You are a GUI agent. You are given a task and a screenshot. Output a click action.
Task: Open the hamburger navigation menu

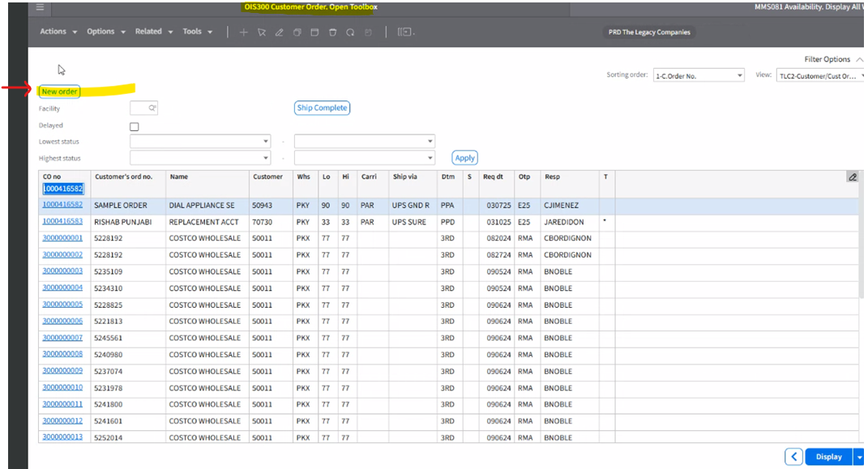(x=40, y=7)
